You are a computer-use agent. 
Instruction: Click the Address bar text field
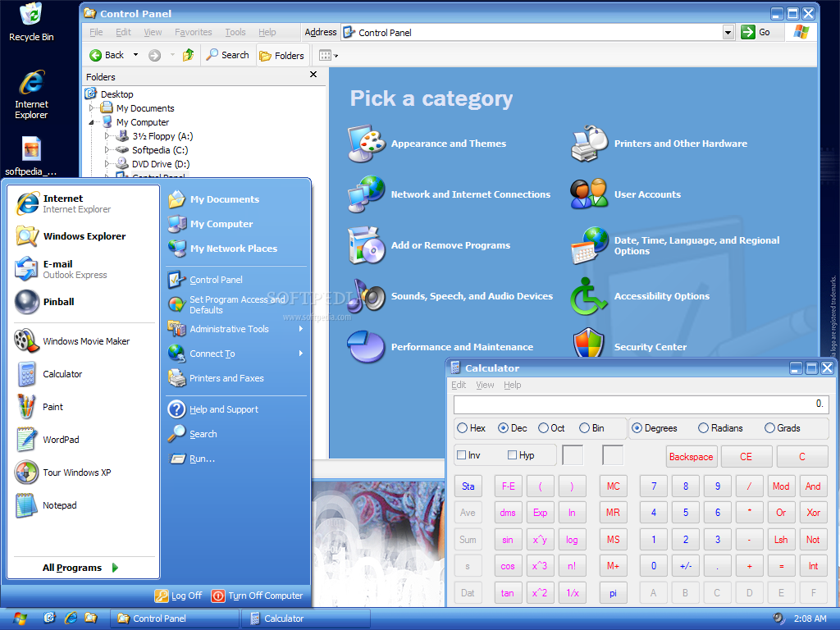pyautogui.click(x=532, y=33)
